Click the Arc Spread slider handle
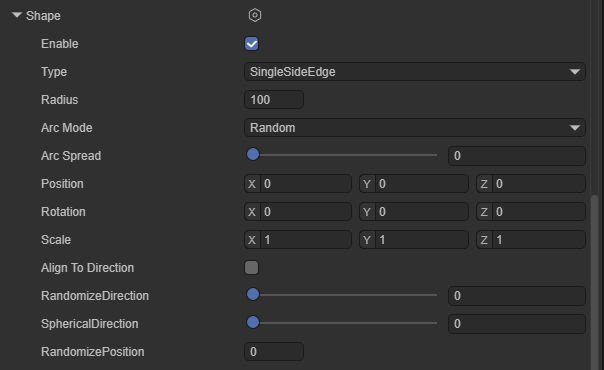This screenshot has height=370, width=604. coord(253,154)
